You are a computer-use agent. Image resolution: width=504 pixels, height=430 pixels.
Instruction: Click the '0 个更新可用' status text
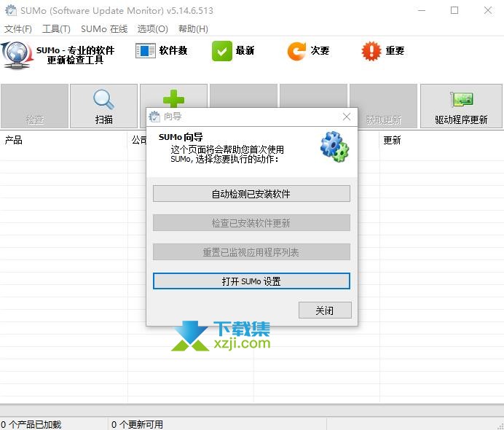coord(137,424)
